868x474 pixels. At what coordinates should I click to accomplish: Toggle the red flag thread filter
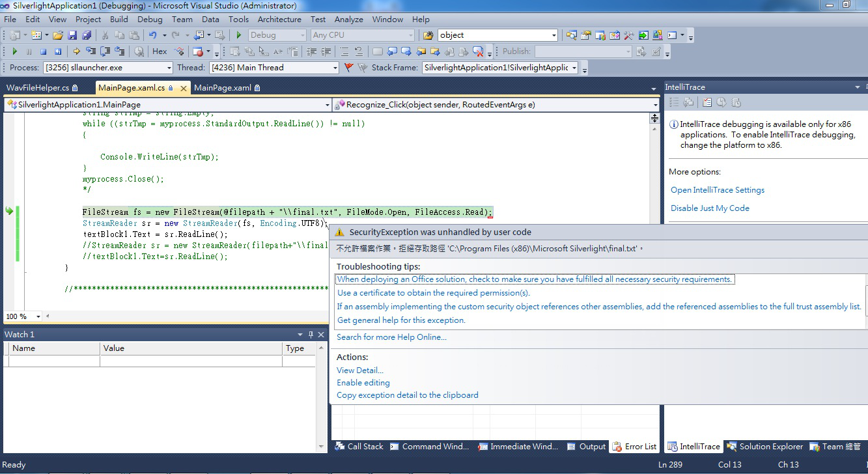(348, 68)
